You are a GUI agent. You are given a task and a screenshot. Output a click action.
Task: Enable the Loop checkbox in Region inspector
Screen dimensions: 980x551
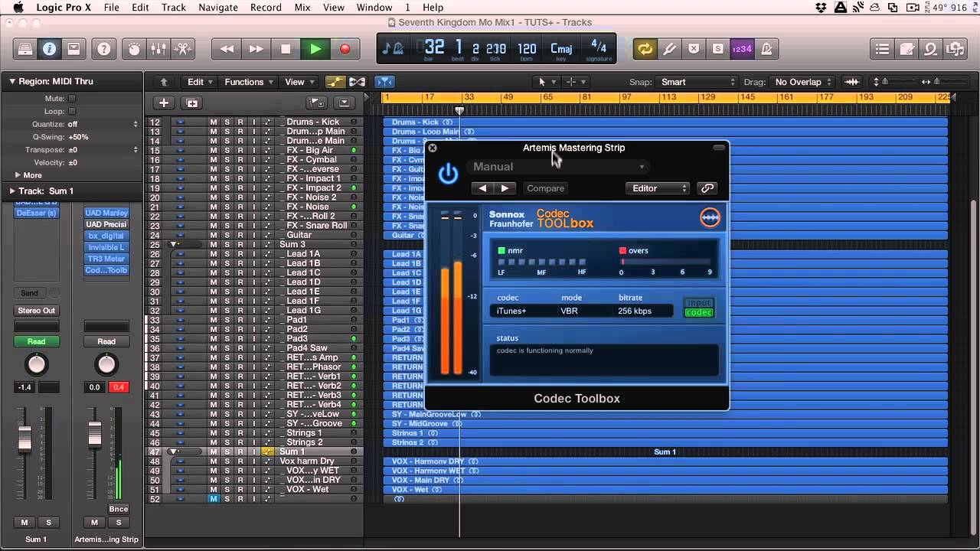[72, 111]
